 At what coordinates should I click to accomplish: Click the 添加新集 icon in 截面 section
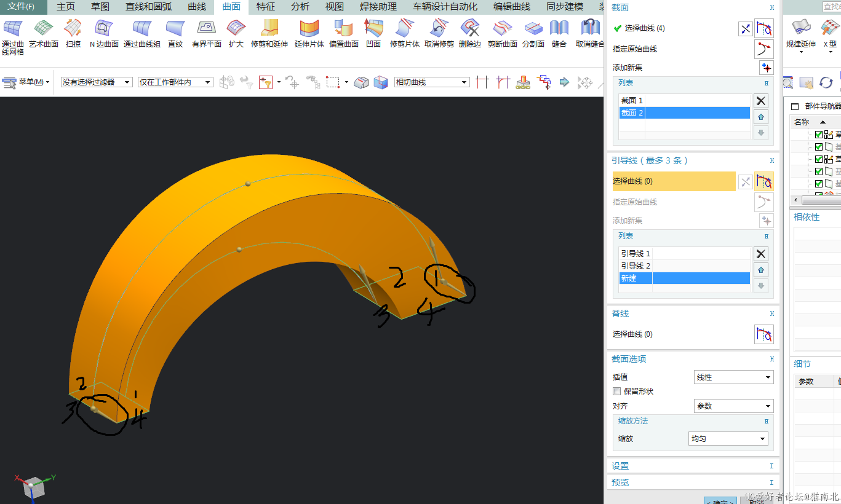click(x=766, y=68)
